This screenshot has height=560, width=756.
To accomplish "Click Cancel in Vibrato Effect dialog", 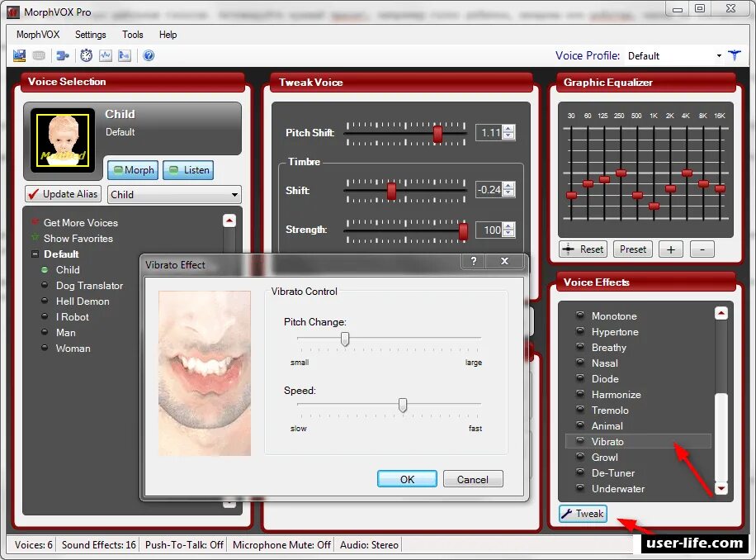I will click(x=472, y=479).
